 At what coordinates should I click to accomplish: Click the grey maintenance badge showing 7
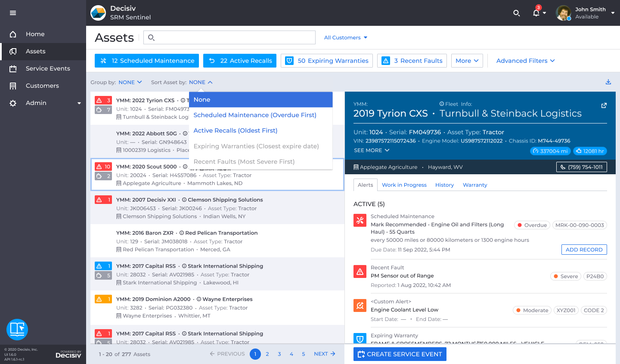[x=103, y=110]
